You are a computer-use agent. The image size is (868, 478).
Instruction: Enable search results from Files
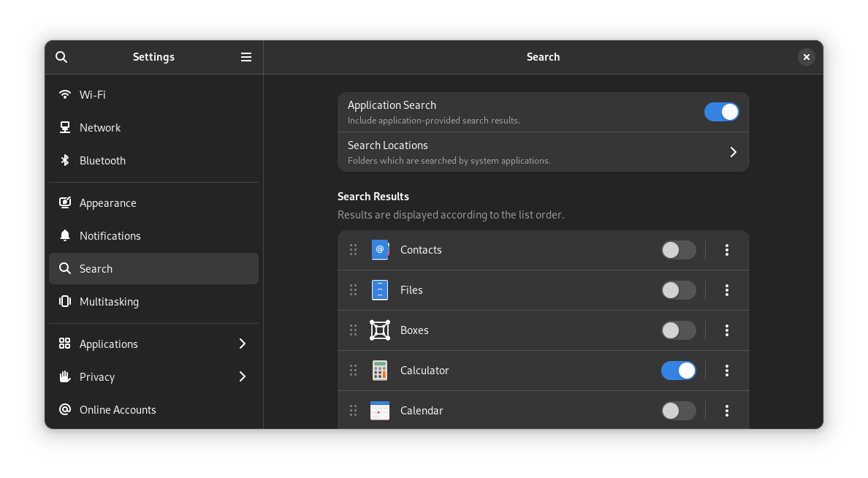678,289
